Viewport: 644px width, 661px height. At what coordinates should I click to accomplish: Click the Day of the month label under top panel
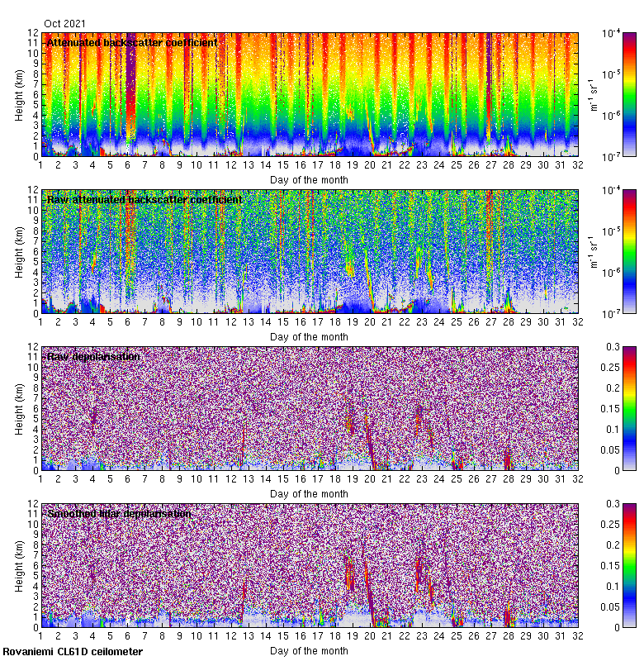pos(309,179)
